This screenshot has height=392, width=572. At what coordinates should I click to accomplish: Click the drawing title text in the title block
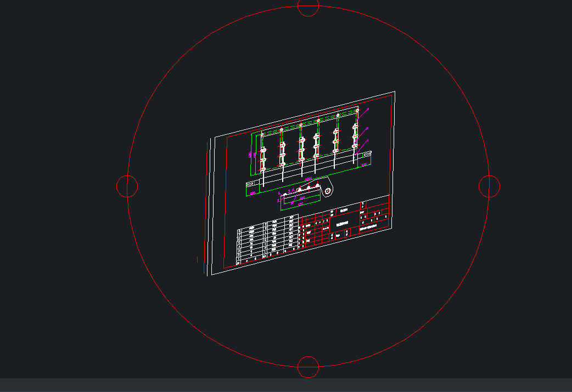pos(343,225)
